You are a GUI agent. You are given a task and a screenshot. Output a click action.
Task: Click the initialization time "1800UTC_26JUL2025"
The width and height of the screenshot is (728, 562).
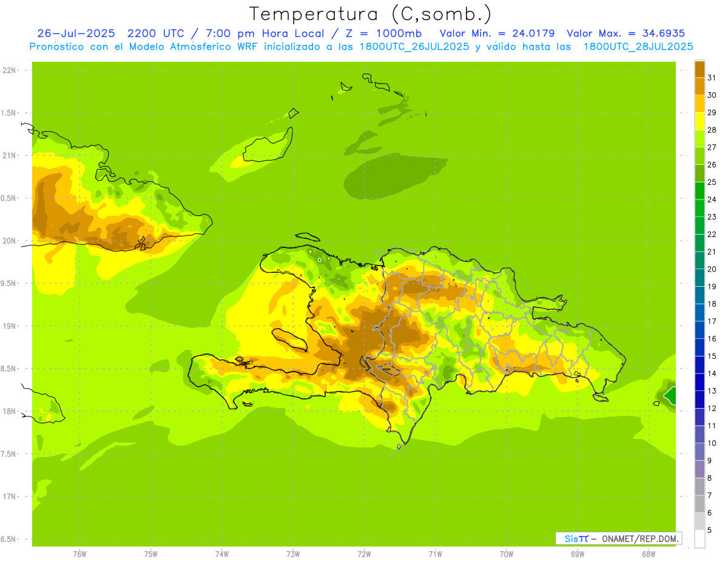414,47
